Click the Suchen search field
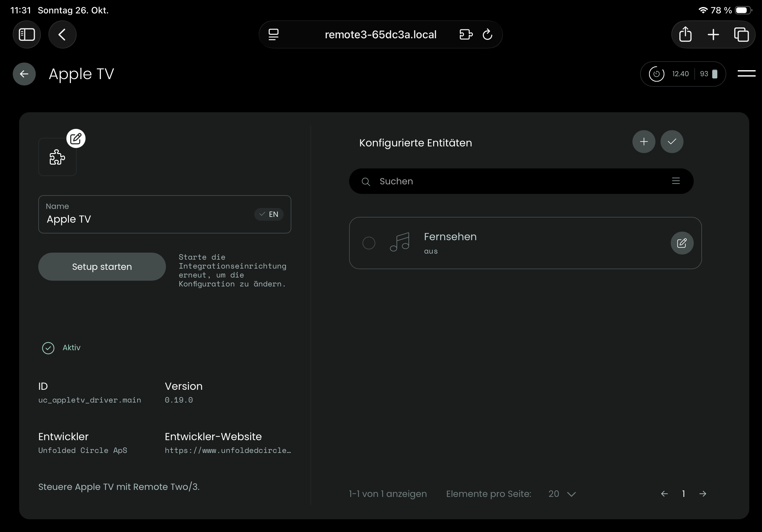The height and width of the screenshot is (532, 762). 521,181
